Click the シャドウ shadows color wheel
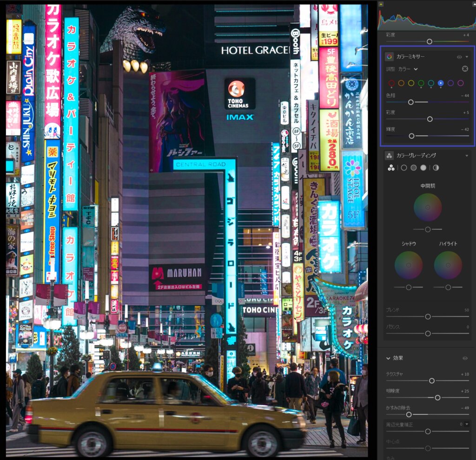476x460 pixels. click(x=409, y=265)
